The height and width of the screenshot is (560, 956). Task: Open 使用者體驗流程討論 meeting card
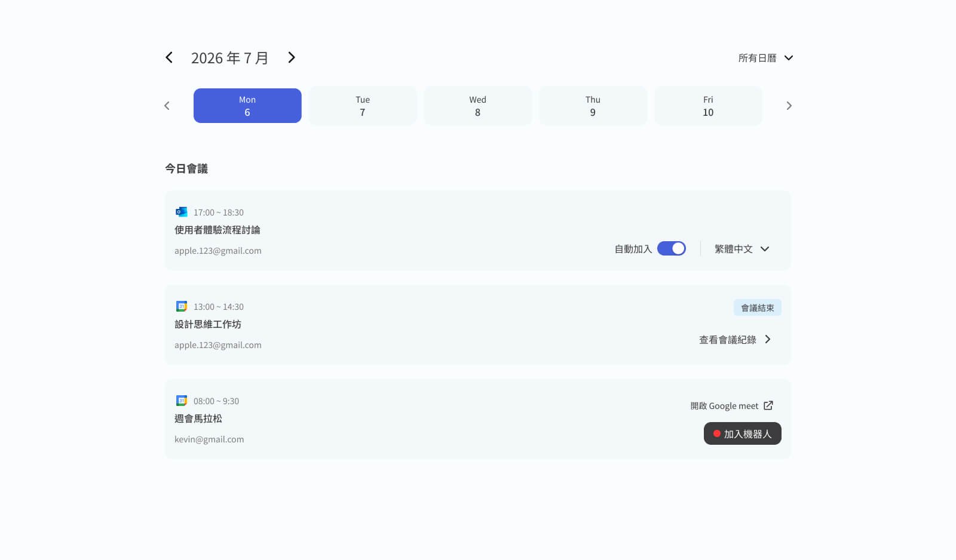click(477, 230)
